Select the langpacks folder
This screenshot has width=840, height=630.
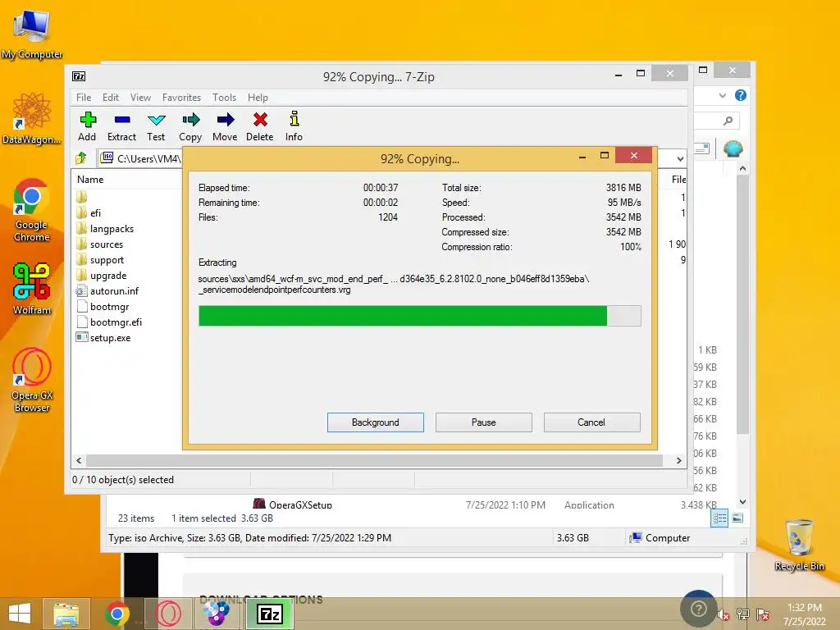[105, 229]
